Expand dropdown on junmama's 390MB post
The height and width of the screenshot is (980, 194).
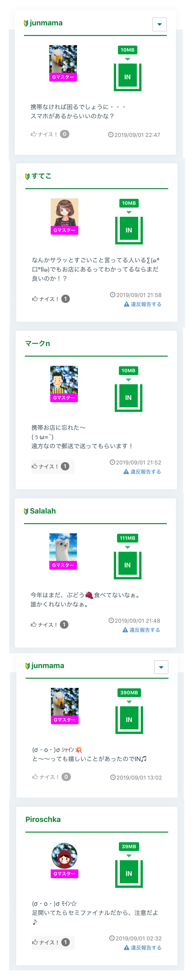(x=161, y=667)
